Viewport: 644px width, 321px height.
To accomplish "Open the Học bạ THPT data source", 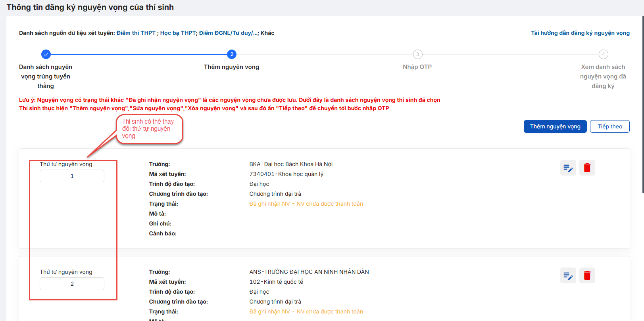I will [178, 33].
